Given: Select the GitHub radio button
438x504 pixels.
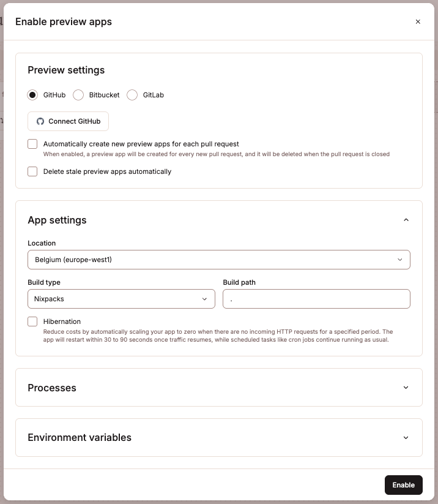Looking at the screenshot, I should coord(32,95).
